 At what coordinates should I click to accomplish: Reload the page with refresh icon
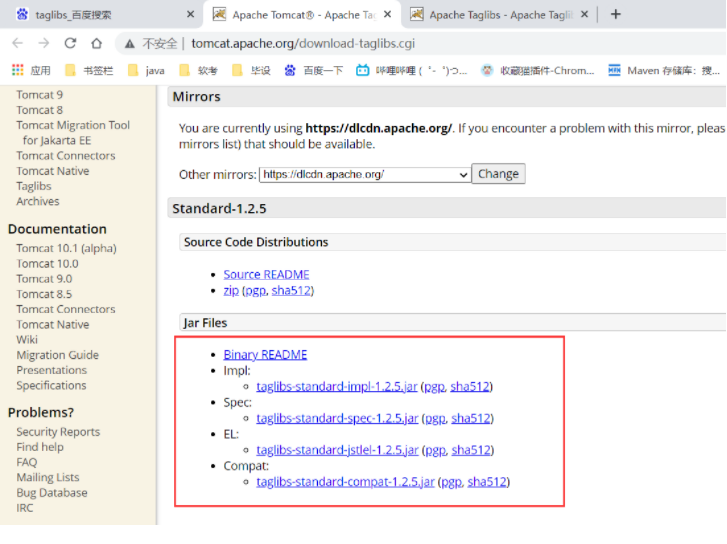pyautogui.click(x=70, y=43)
